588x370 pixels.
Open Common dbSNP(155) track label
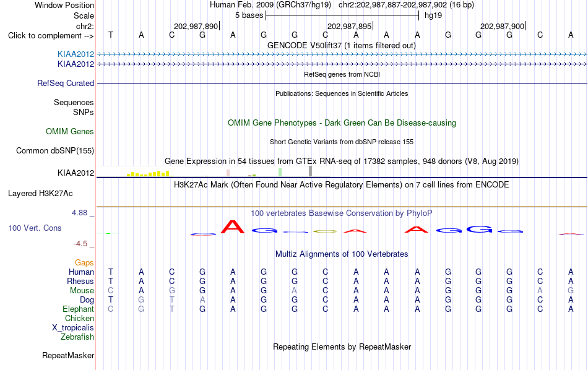pyautogui.click(x=55, y=151)
